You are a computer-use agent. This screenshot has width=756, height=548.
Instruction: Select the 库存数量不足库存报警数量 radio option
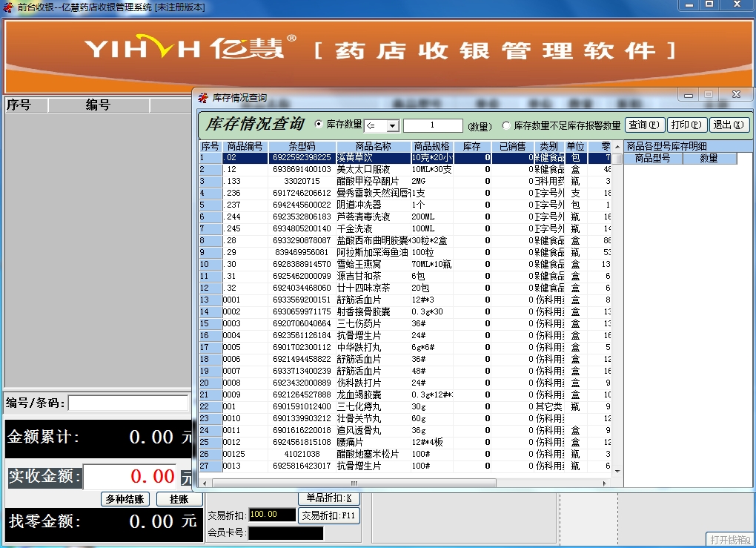[x=507, y=125]
